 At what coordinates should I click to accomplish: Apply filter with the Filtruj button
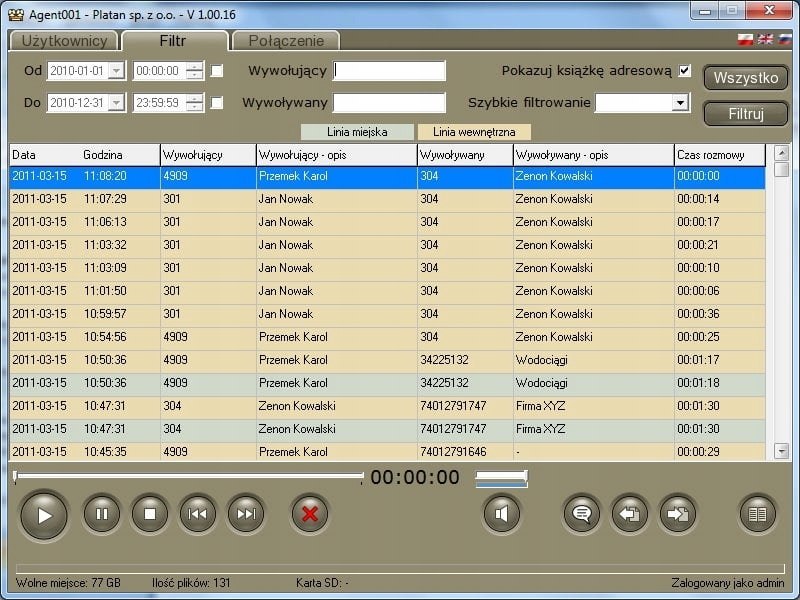pyautogui.click(x=745, y=113)
